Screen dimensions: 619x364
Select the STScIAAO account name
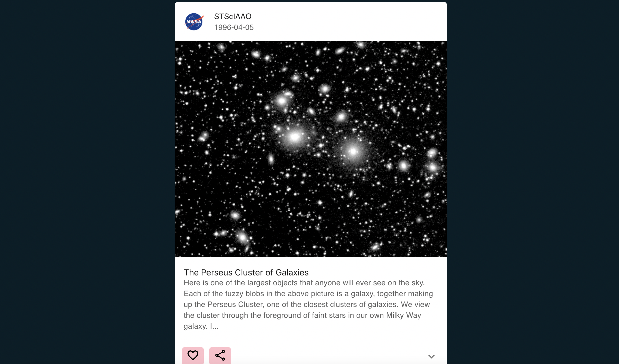click(x=232, y=17)
